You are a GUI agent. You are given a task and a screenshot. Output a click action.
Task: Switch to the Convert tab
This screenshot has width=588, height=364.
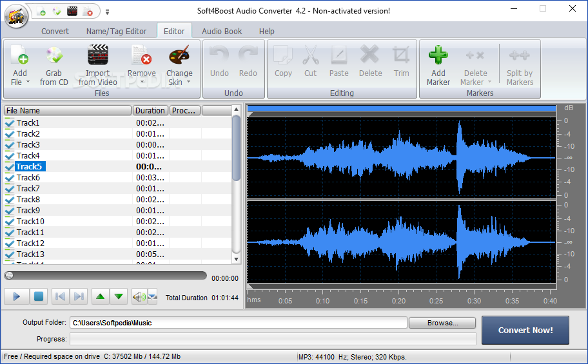coord(55,32)
